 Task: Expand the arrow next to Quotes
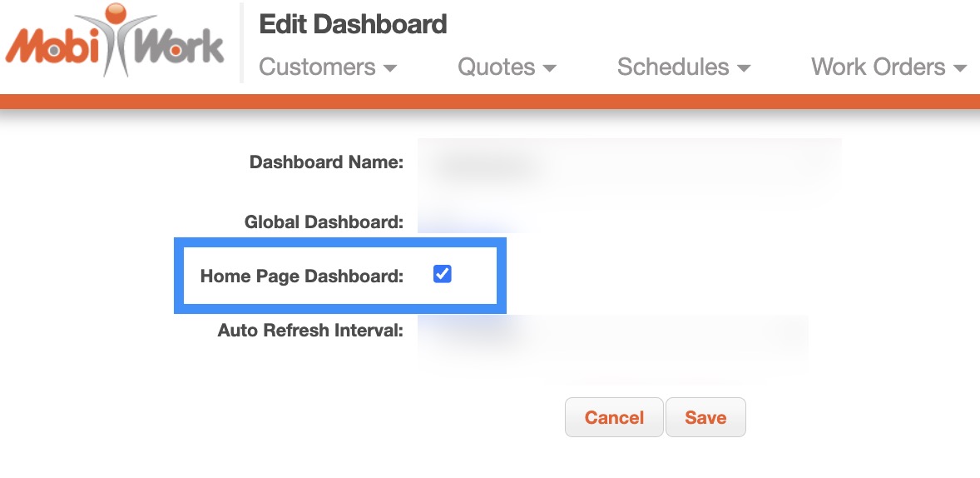[x=549, y=68]
